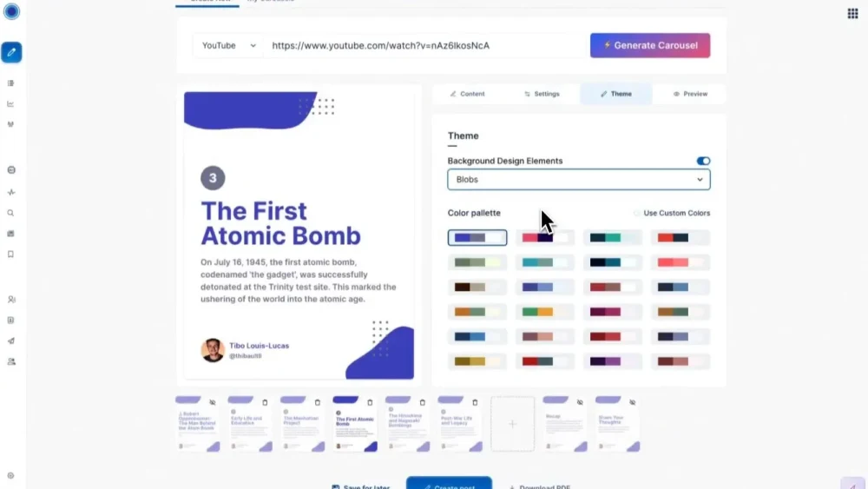Open the list icon in left sidebar
The height and width of the screenshot is (489, 868).
10,83
